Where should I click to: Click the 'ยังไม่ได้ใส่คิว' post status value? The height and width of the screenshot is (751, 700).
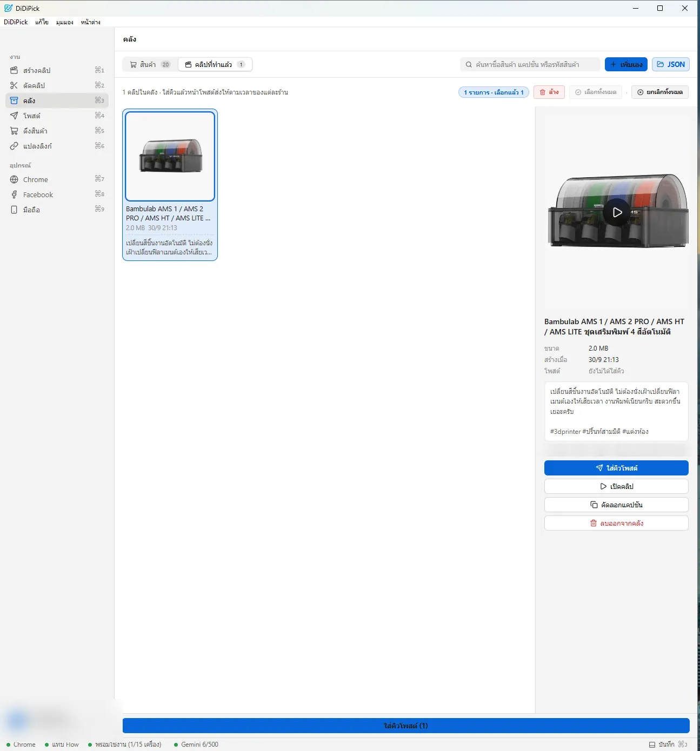point(606,371)
